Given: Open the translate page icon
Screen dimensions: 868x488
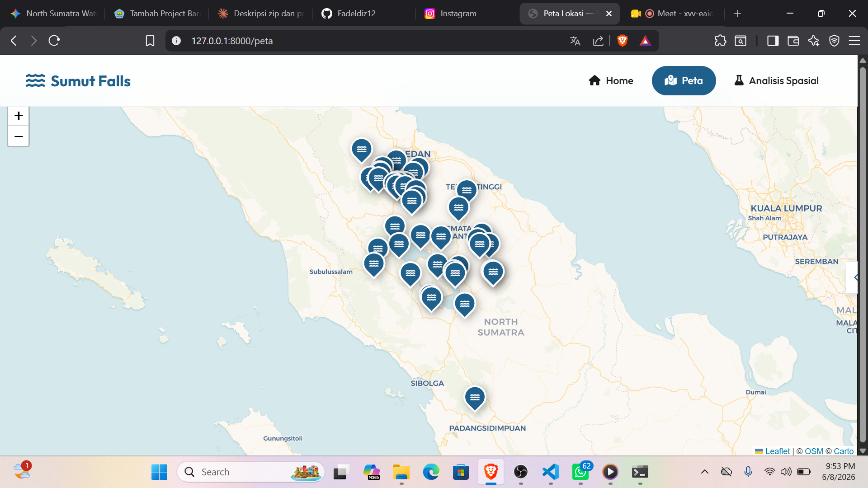Looking at the screenshot, I should [575, 41].
